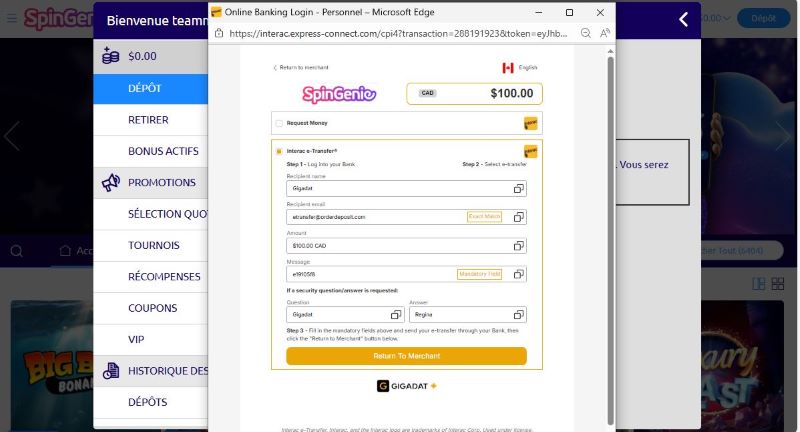
Task: Open RÉCOMPENSES in the sidebar
Action: coord(151,276)
